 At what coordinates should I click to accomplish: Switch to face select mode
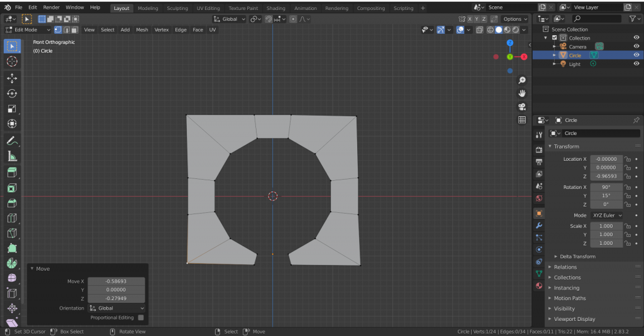(75, 30)
